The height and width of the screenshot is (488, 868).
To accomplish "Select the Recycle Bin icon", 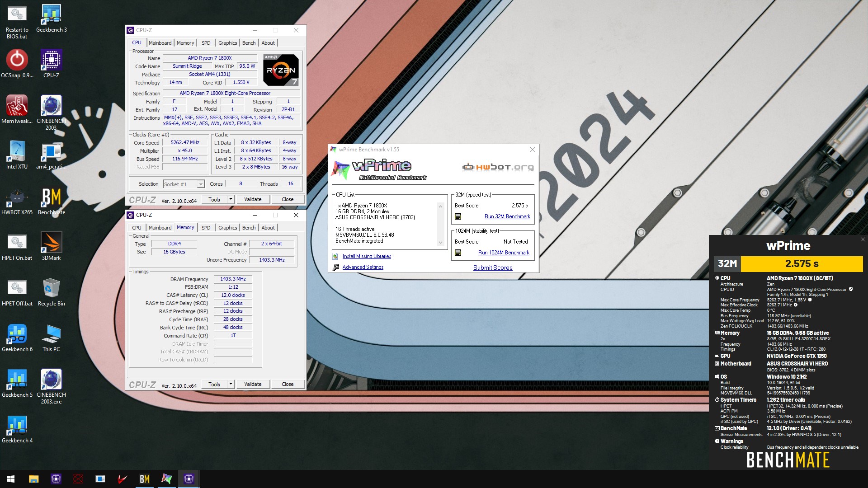I will 51,292.
